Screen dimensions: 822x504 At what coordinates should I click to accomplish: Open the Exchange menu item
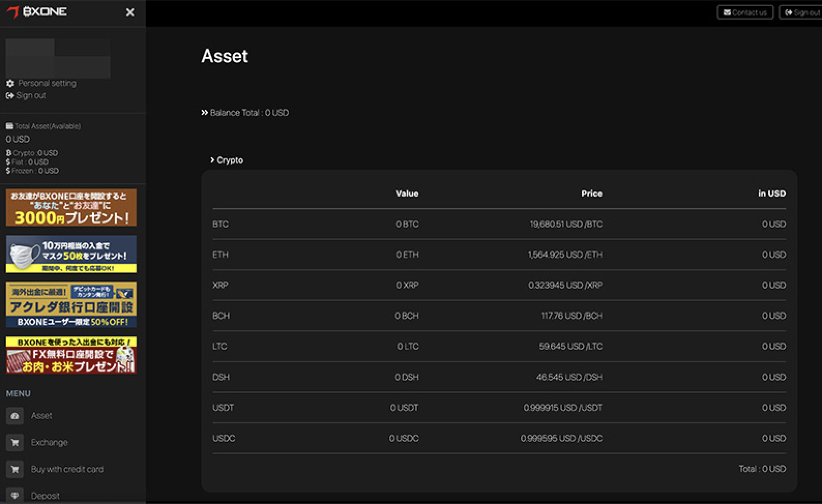[49, 442]
